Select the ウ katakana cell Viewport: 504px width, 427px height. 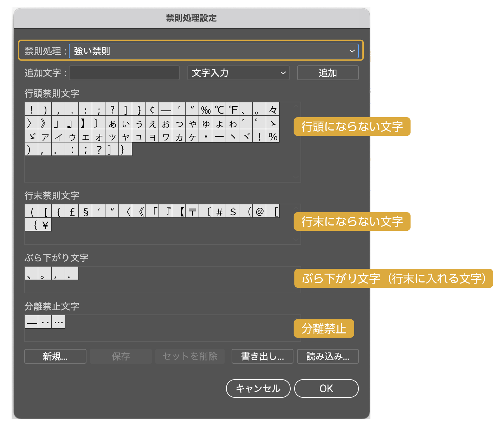click(x=72, y=136)
